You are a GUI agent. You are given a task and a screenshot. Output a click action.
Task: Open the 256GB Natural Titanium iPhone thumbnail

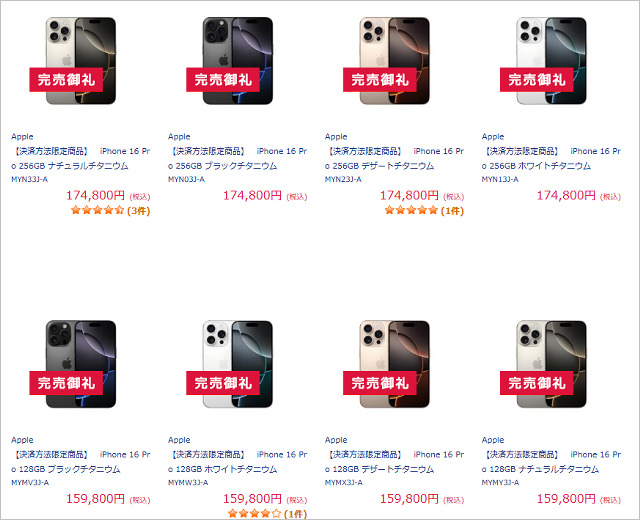pyautogui.click(x=81, y=61)
